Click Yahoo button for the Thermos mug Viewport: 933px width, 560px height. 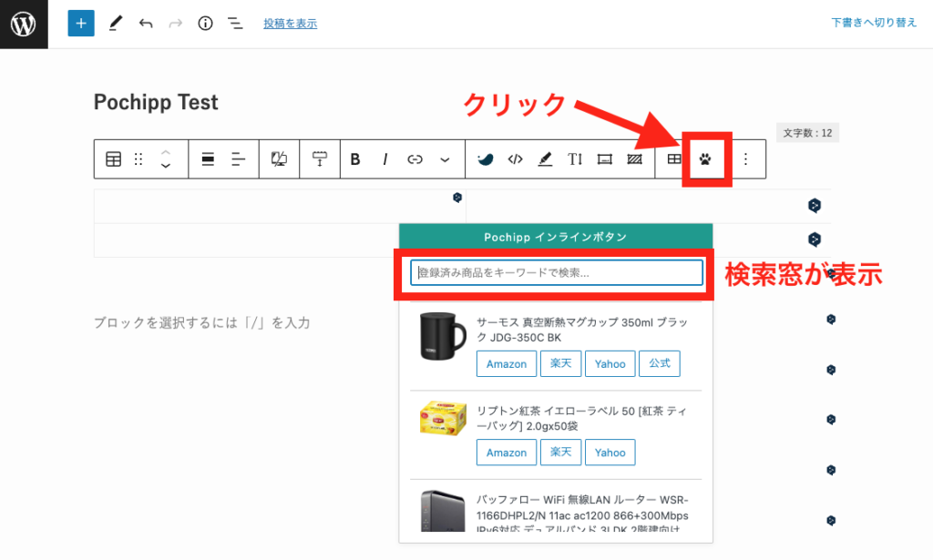610,364
